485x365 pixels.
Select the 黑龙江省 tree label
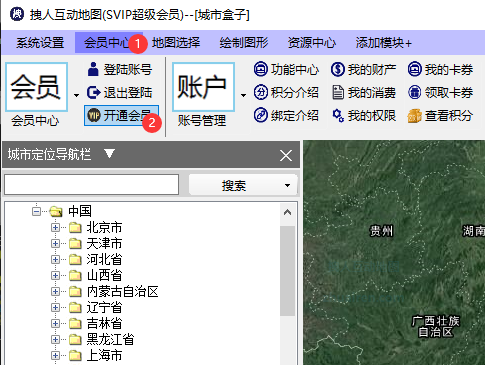point(110,339)
